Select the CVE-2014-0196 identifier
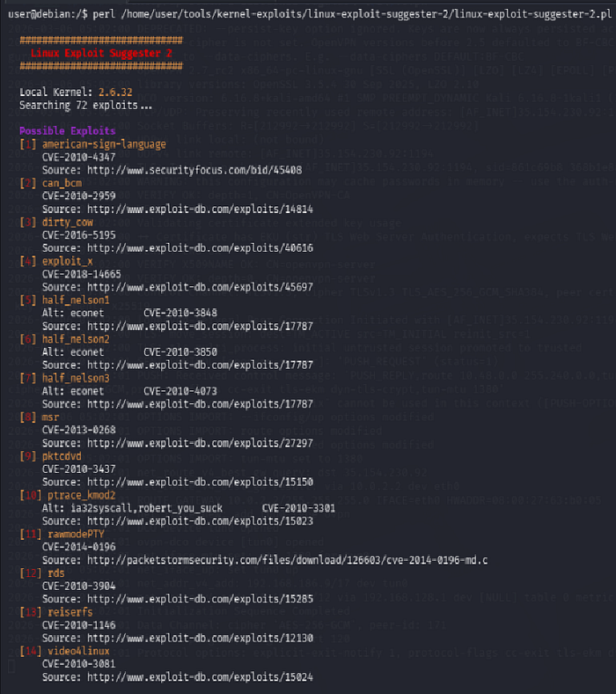 (78, 547)
